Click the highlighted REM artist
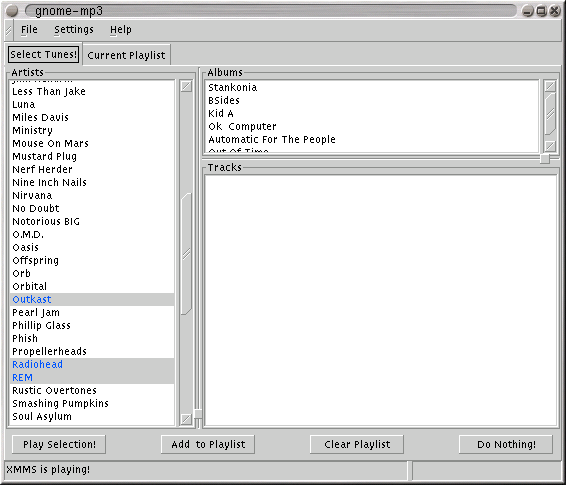This screenshot has width=566, height=485. 92,377
